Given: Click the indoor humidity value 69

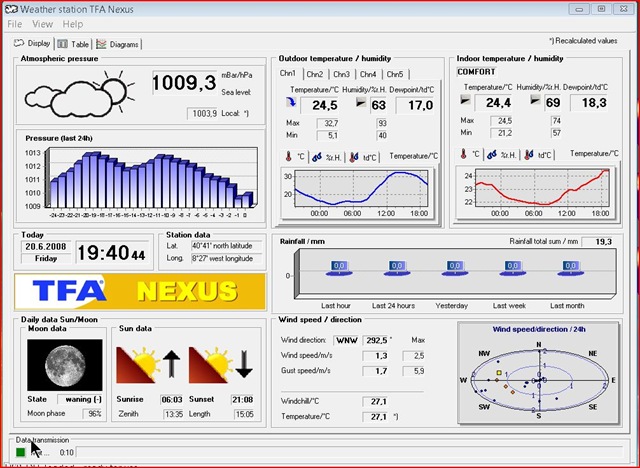Looking at the screenshot, I should tap(553, 103).
